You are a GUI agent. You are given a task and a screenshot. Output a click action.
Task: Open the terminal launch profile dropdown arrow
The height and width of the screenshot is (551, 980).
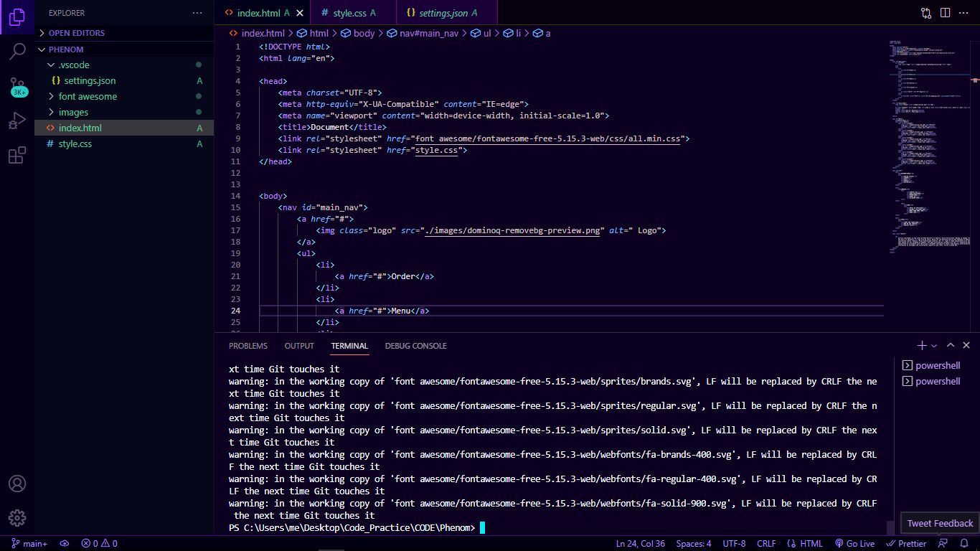click(934, 346)
